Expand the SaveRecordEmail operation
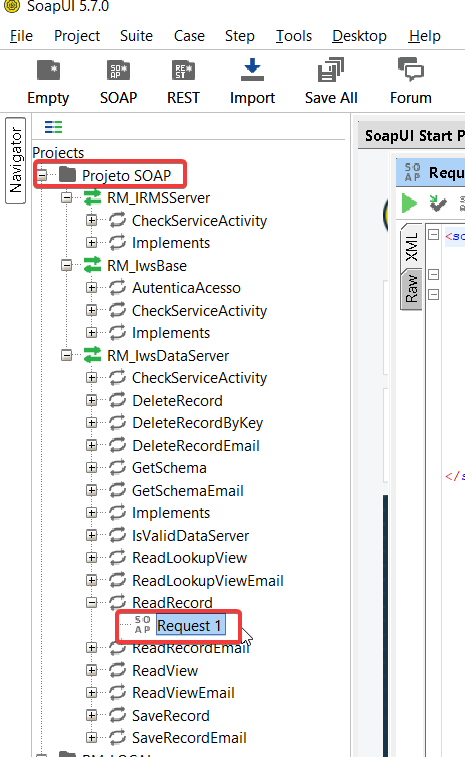 point(91,738)
